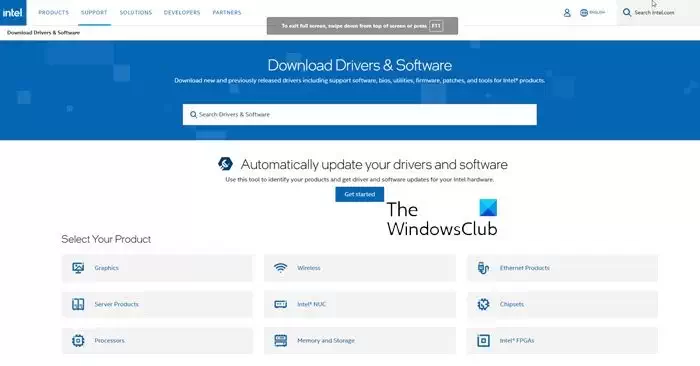Open the Chipsets link
This screenshot has height=366, width=700.
562,304
